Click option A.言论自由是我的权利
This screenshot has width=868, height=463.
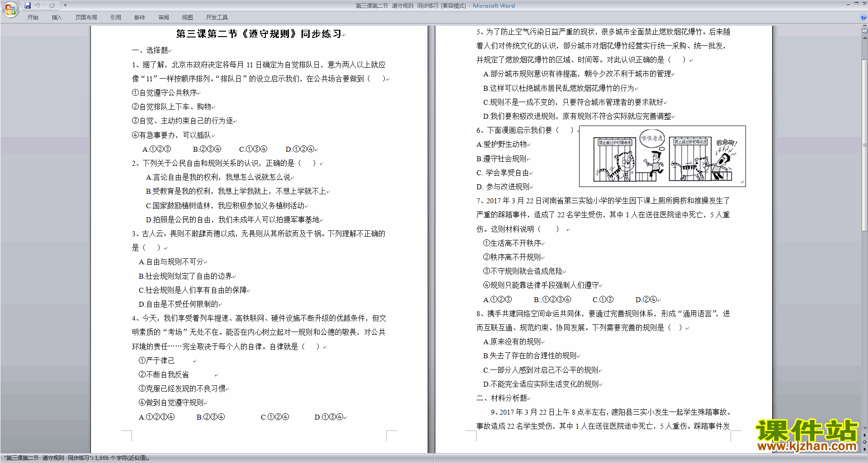(x=218, y=177)
